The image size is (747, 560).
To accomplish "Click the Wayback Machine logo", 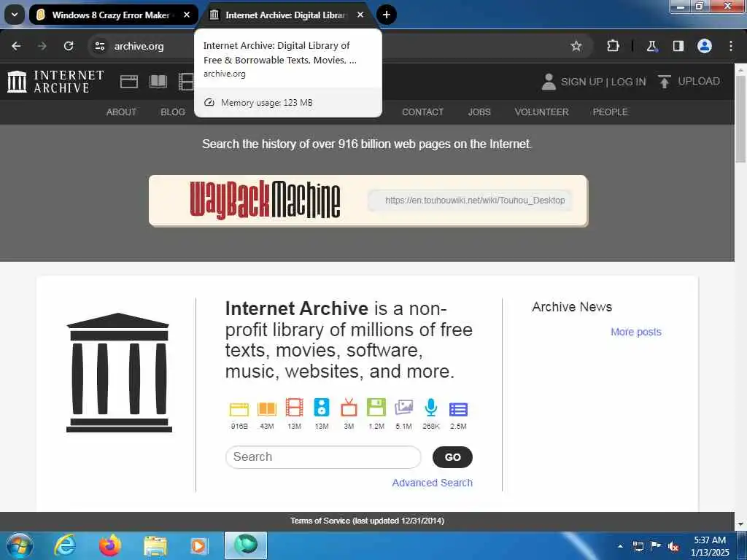I will [x=265, y=200].
